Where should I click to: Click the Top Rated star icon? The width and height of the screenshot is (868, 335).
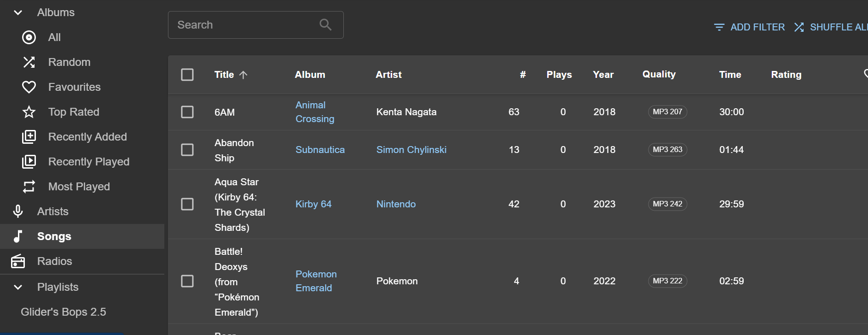[x=29, y=112]
